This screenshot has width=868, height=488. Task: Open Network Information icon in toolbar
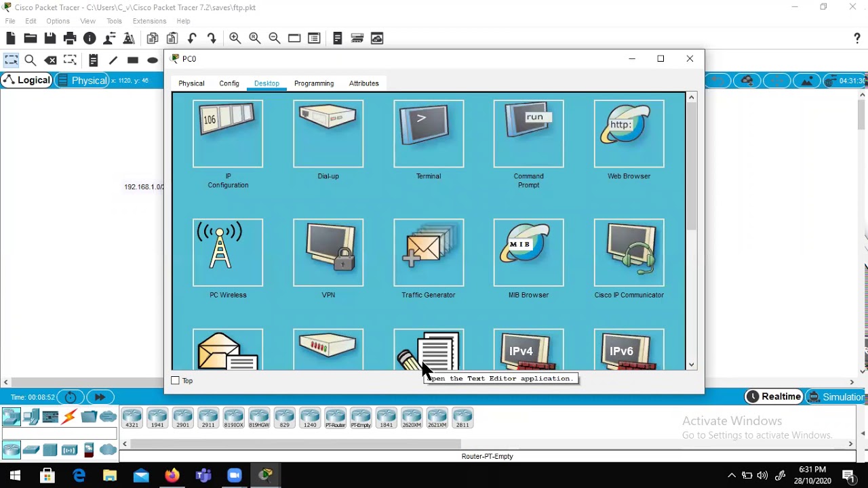90,39
